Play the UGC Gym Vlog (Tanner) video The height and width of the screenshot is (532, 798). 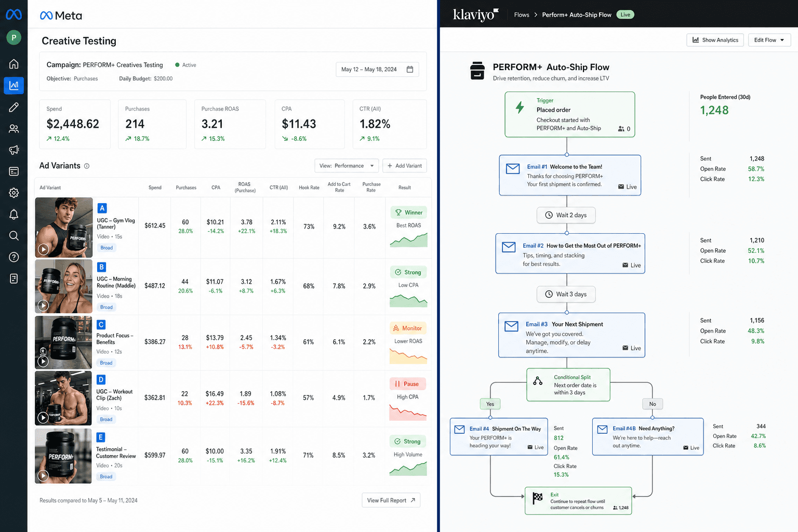tap(43, 249)
